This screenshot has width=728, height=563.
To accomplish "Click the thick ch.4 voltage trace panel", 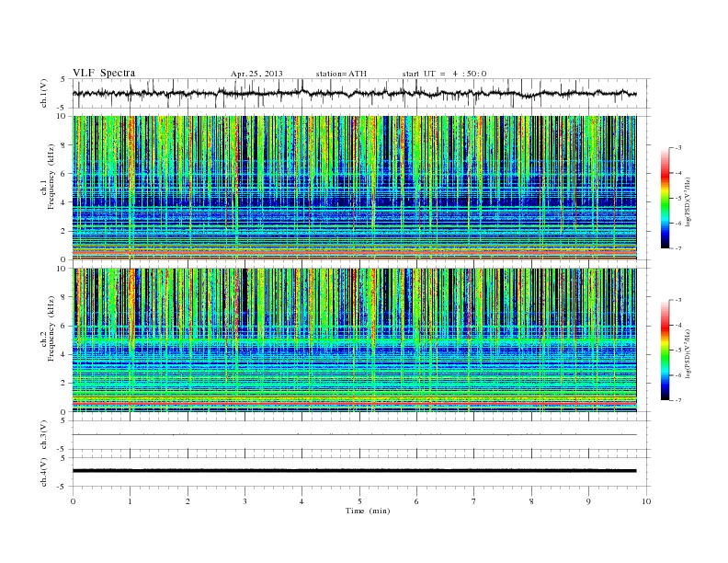I will pyautogui.click(x=361, y=472).
